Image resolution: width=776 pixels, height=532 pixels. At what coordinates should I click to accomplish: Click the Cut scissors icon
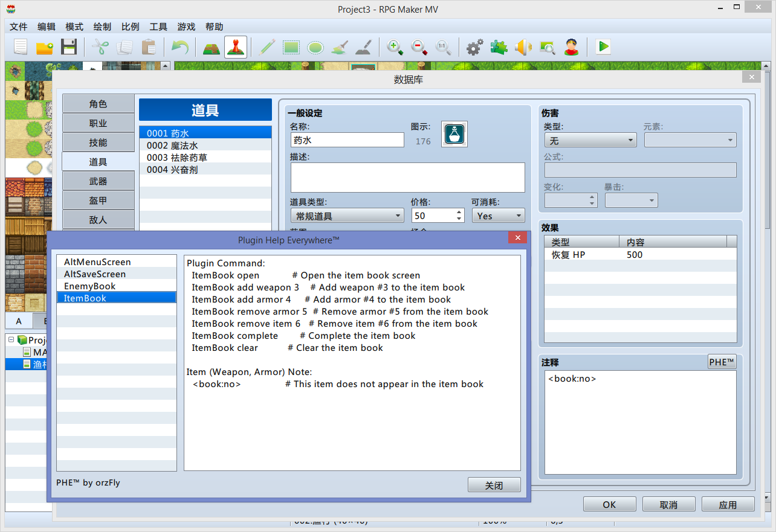point(100,47)
